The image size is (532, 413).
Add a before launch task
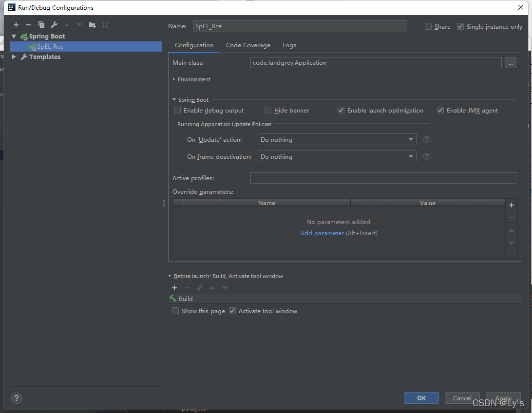[174, 288]
